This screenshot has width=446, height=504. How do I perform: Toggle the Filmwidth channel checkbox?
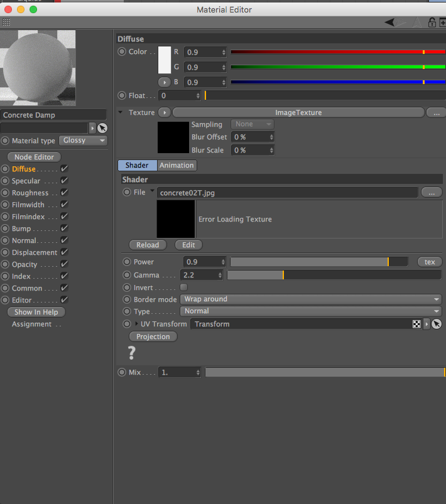(64, 204)
